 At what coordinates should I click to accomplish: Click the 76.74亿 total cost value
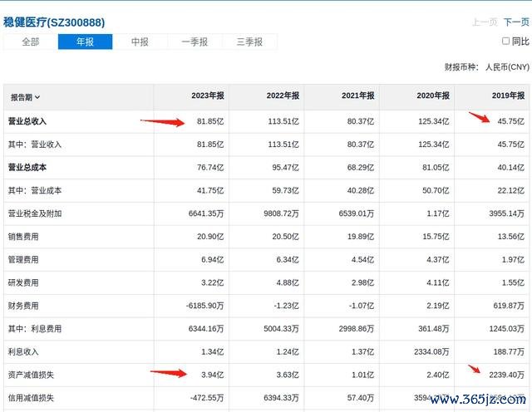pyautogui.click(x=210, y=168)
